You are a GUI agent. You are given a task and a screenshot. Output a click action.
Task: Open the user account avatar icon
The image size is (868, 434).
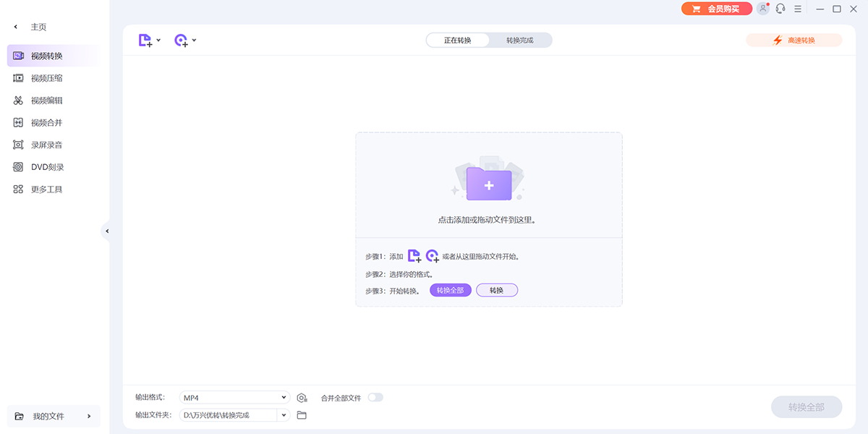(762, 9)
